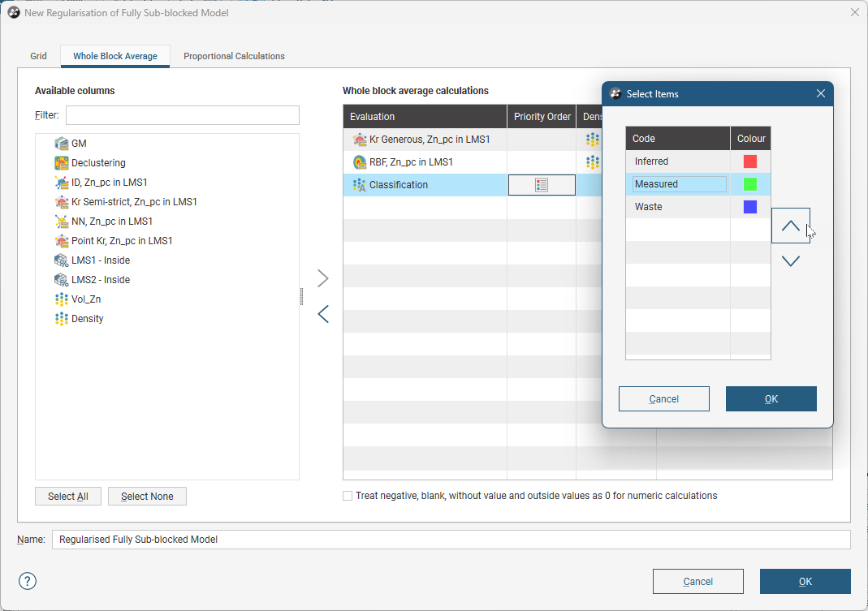The width and height of the screenshot is (868, 611).
Task: Close the Select Items dialog
Action: pos(820,94)
